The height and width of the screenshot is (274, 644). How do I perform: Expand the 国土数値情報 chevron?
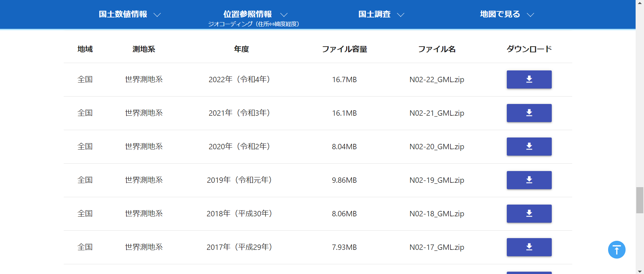point(157,15)
